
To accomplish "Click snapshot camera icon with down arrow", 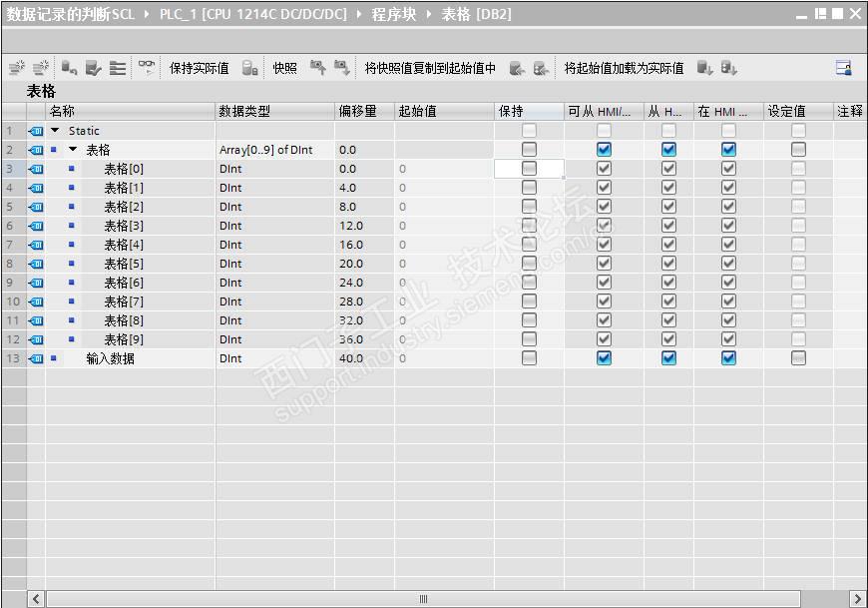I will (341, 68).
